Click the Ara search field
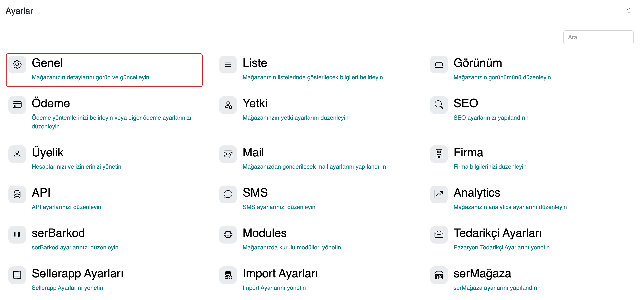The image size is (644, 300). click(x=598, y=37)
